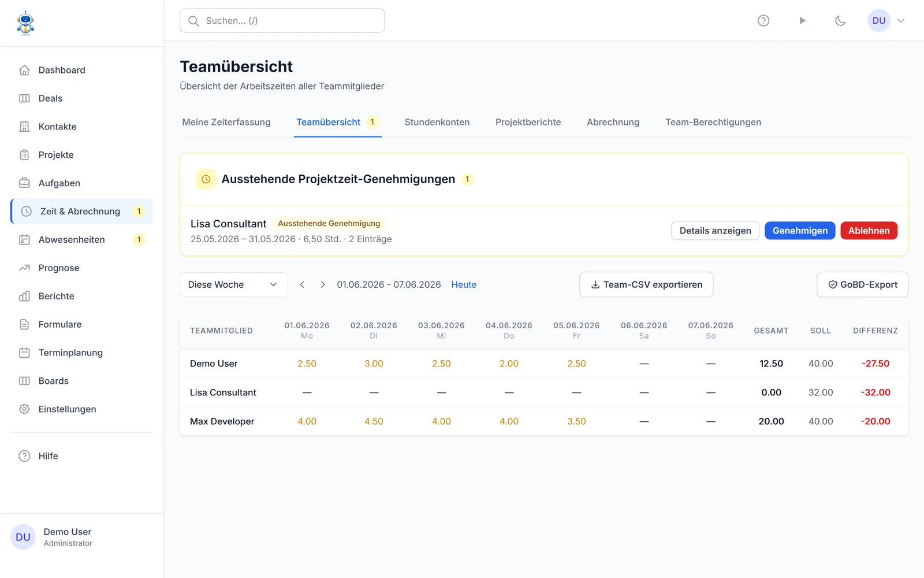Click the Ausstehende Genehmigung status badge

click(x=329, y=224)
